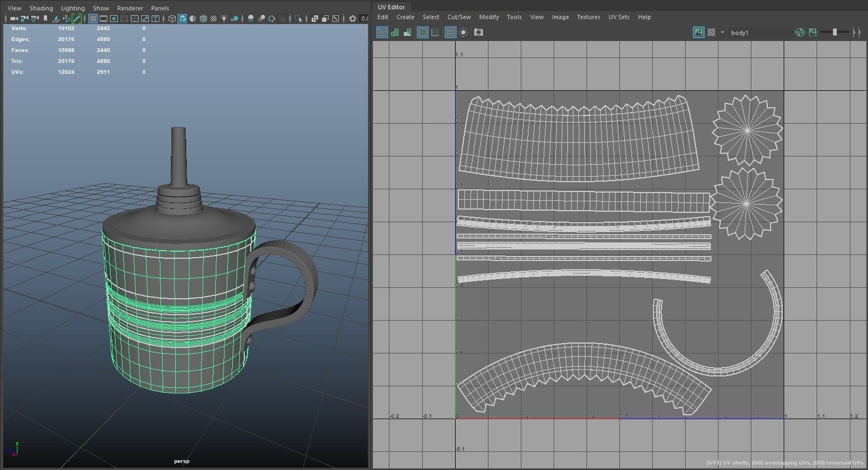Image resolution: width=868 pixels, height=470 pixels.
Task: Open the Lighting menu
Action: pos(73,8)
